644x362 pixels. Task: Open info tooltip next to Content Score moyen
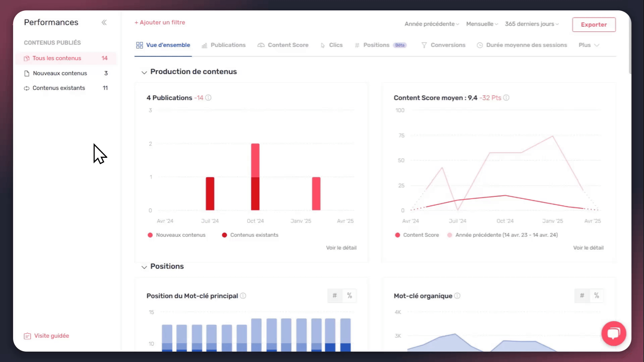(x=506, y=98)
